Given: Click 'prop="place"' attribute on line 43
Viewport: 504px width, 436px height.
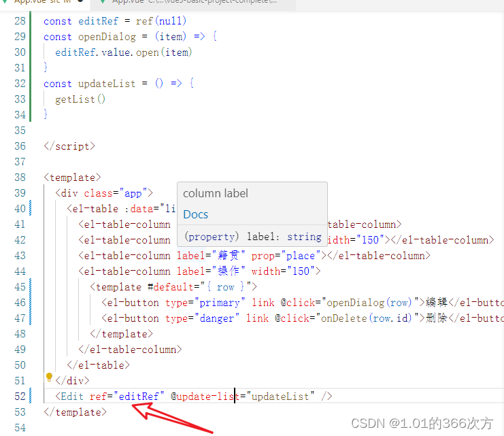Looking at the screenshot, I should click(286, 256).
